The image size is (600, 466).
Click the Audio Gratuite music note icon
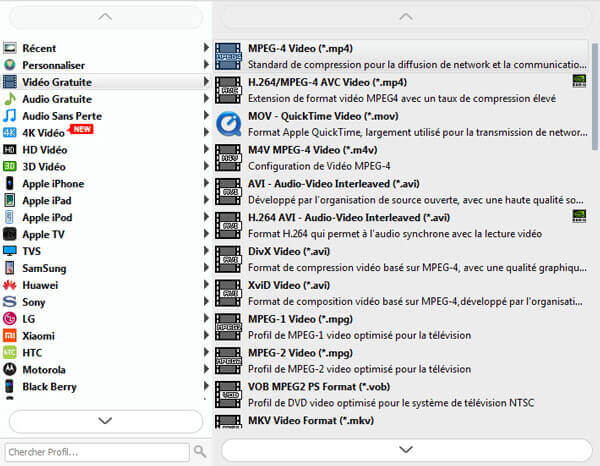click(10, 99)
